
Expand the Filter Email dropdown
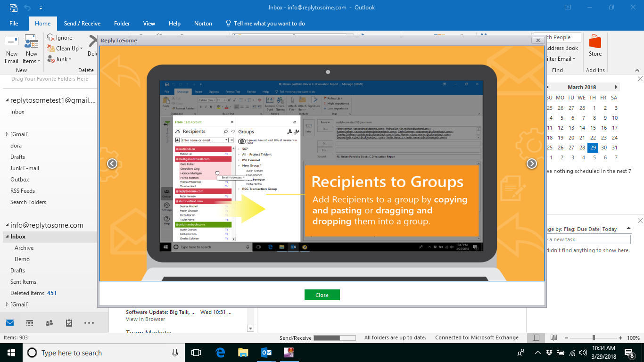point(561,59)
